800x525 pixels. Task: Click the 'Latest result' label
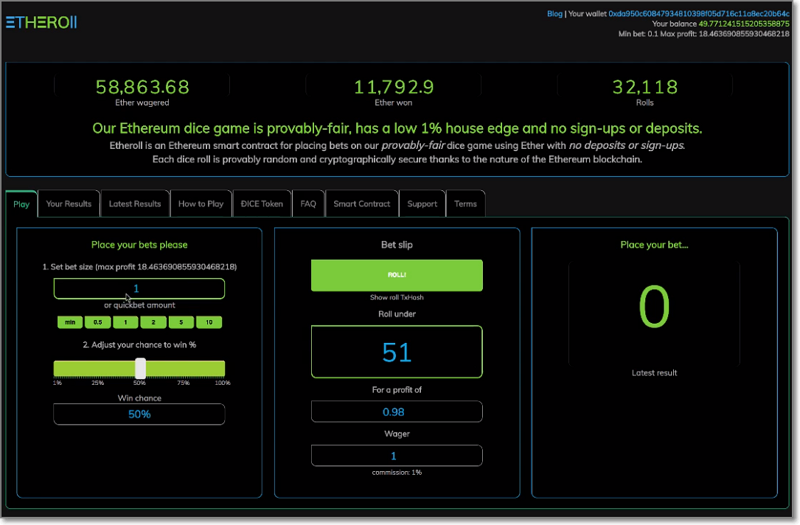pyautogui.click(x=654, y=373)
